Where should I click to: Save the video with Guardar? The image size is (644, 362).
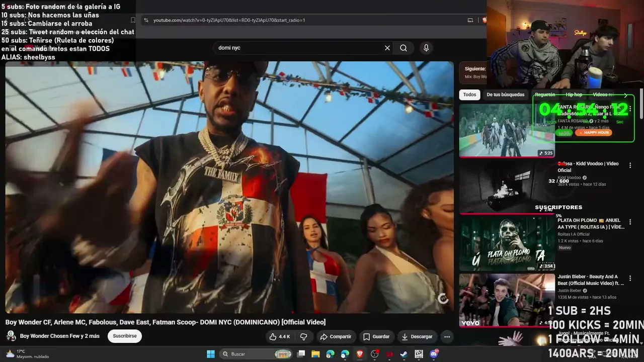tap(376, 336)
